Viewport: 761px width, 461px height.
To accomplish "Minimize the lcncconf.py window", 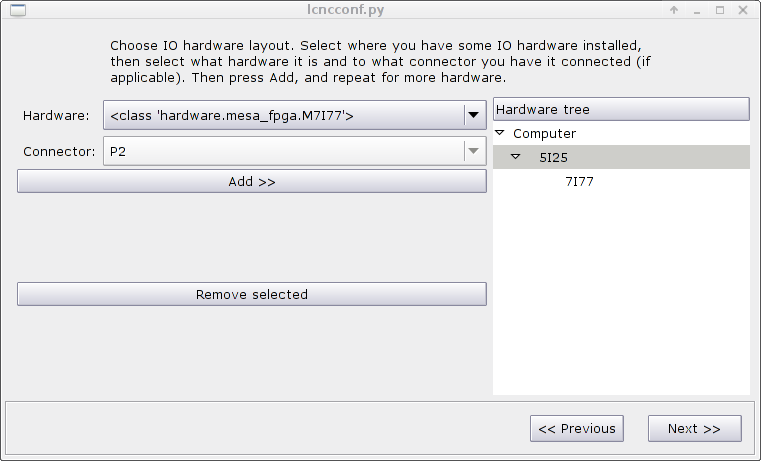I will 697,10.
